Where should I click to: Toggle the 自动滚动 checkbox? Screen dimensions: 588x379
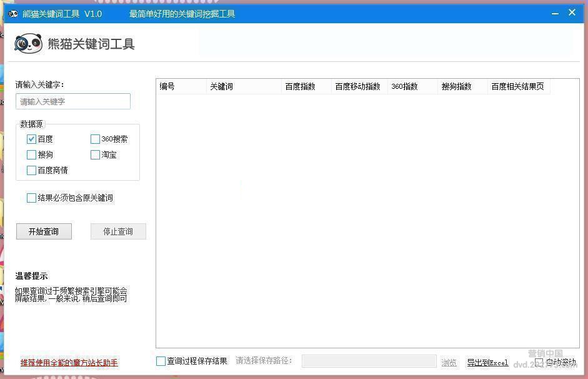click(x=539, y=362)
